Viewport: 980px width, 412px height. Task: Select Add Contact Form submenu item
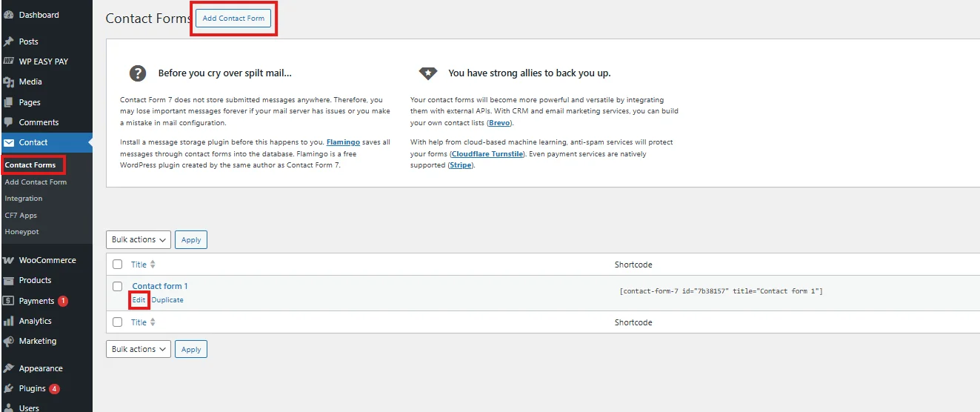point(36,182)
